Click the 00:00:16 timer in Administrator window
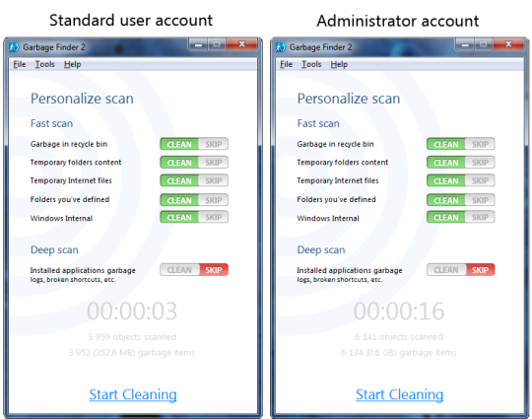 (399, 311)
